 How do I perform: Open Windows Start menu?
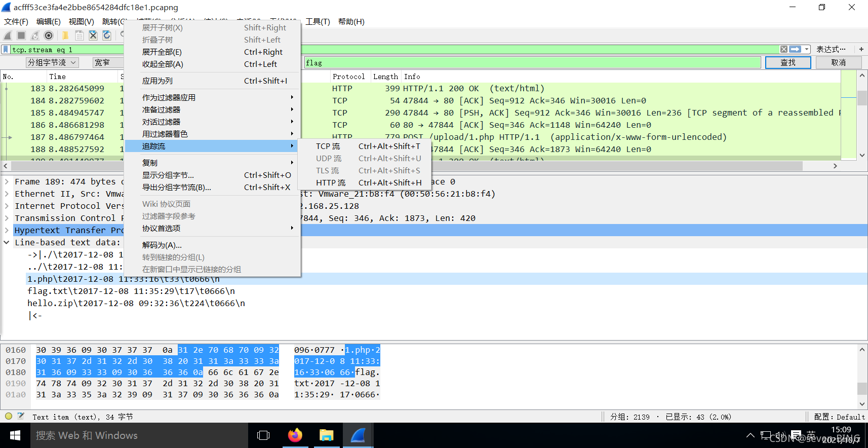[15, 435]
